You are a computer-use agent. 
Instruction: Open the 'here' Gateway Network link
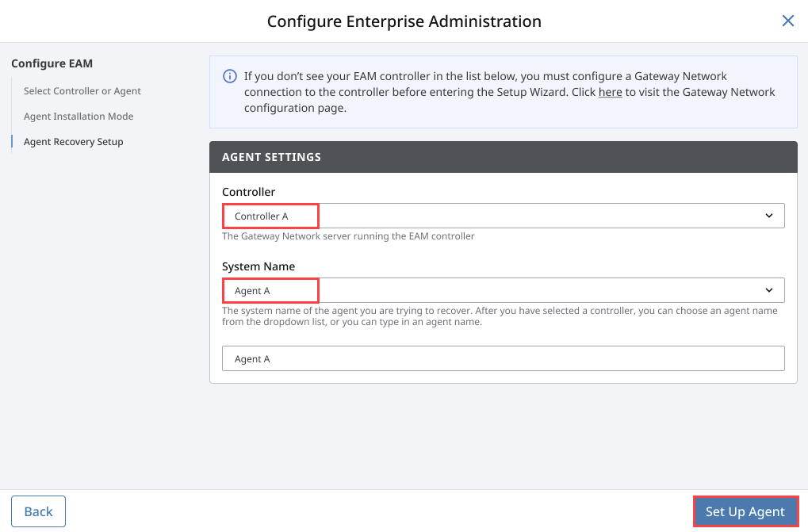[x=610, y=92]
